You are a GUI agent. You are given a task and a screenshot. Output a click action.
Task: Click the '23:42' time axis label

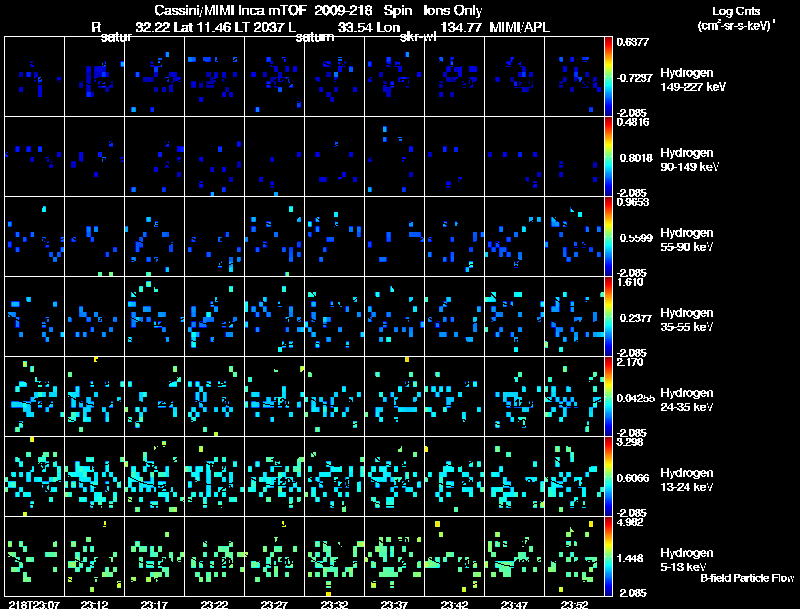[454, 604]
